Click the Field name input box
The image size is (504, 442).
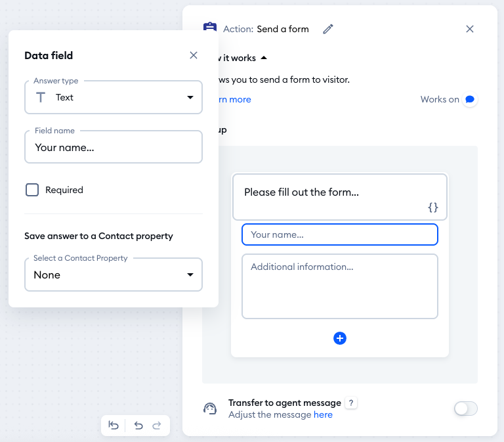tap(114, 147)
